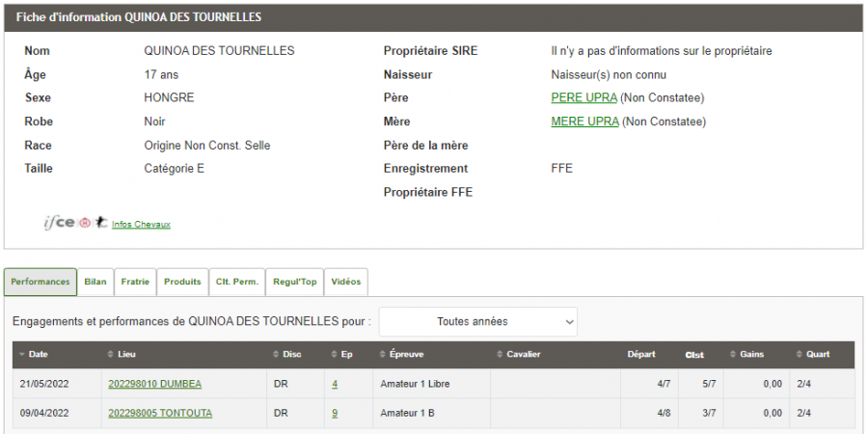Screen dimensions: 868x434
Task: Sort by Ep column sort icon
Action: [334, 354]
